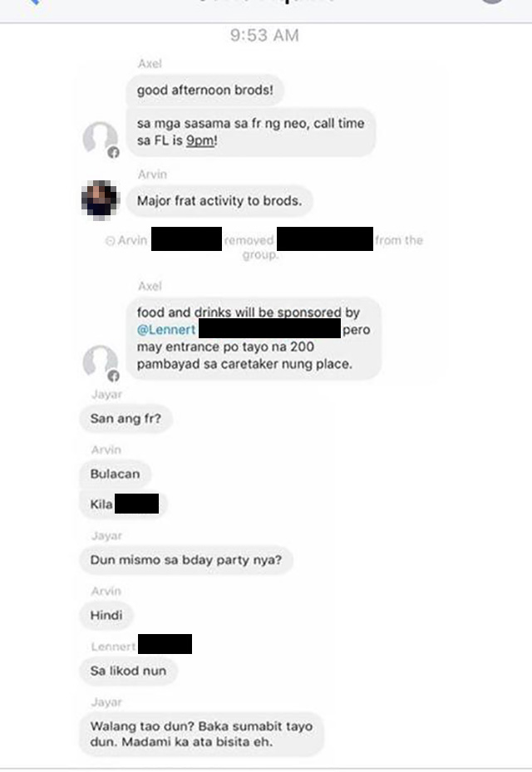Tap the 'Sa likod nun' message bubble
Screen dimensions: 532x772
(x=128, y=671)
